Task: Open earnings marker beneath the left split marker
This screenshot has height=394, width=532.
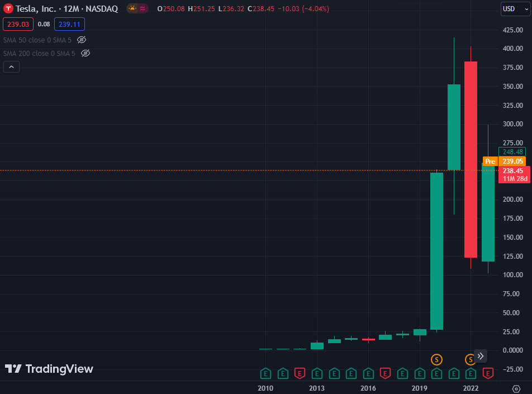Action: [x=436, y=374]
